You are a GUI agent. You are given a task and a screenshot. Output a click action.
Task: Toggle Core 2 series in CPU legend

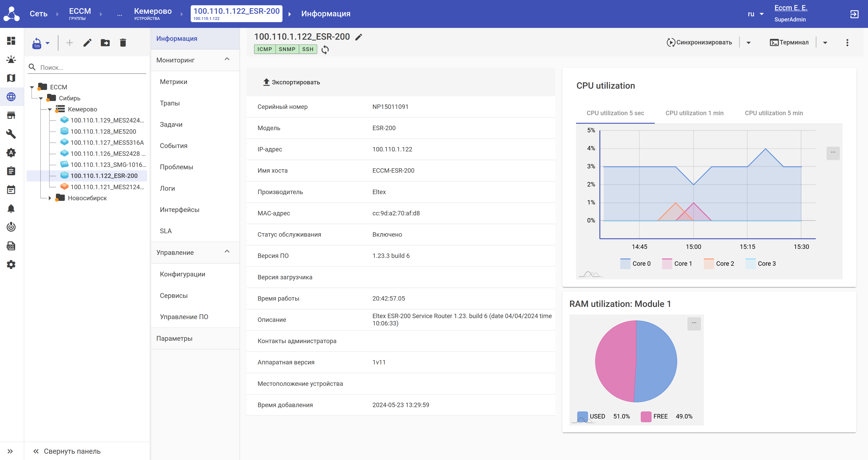click(719, 264)
